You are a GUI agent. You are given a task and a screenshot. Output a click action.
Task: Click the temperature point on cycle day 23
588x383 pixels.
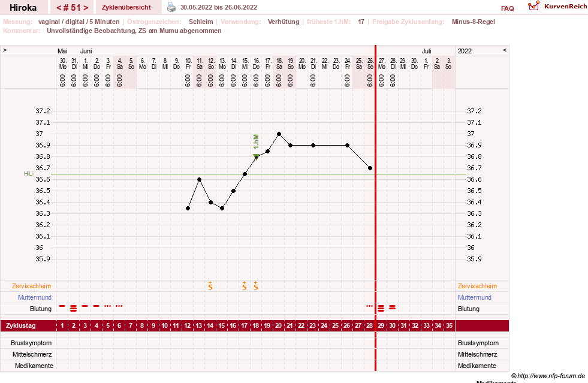tap(313, 145)
